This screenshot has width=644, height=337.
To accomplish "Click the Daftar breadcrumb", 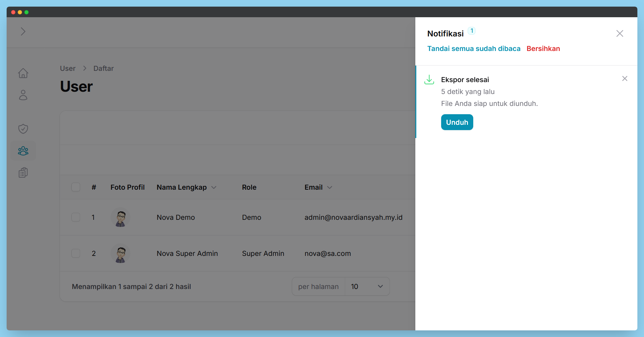I will pyautogui.click(x=104, y=69).
